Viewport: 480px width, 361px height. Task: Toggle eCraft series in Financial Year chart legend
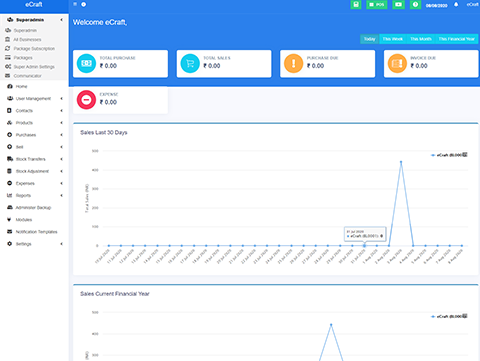coord(447,316)
